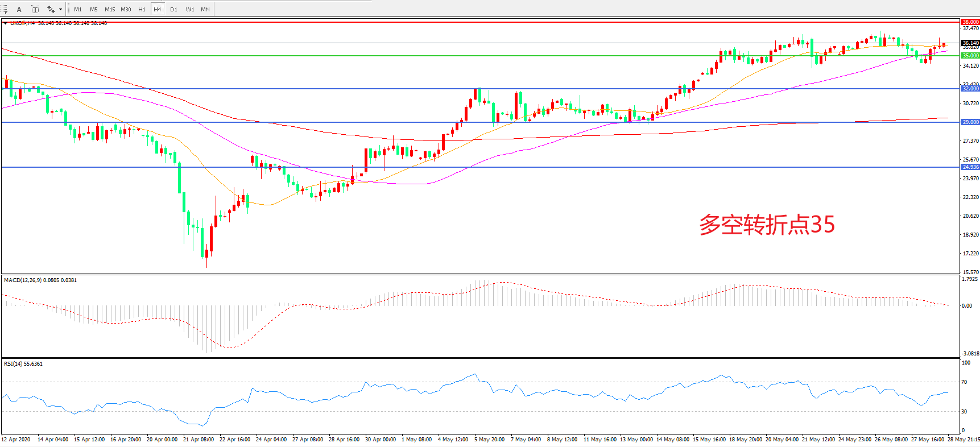Select the M30 timeframe button
Viewport: 980px width, 447px height.
click(x=126, y=9)
